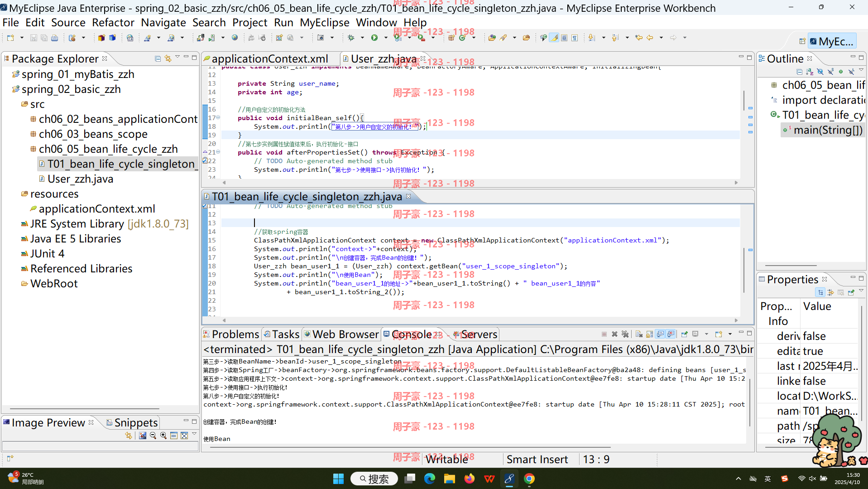Toggle Show Console on Standard Error
868x489 pixels.
tap(671, 334)
